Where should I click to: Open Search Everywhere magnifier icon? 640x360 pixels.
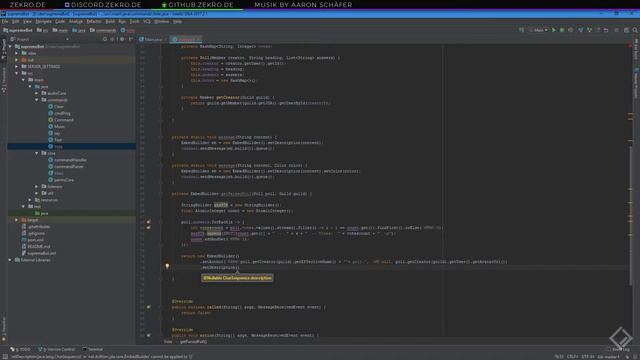(635, 30)
